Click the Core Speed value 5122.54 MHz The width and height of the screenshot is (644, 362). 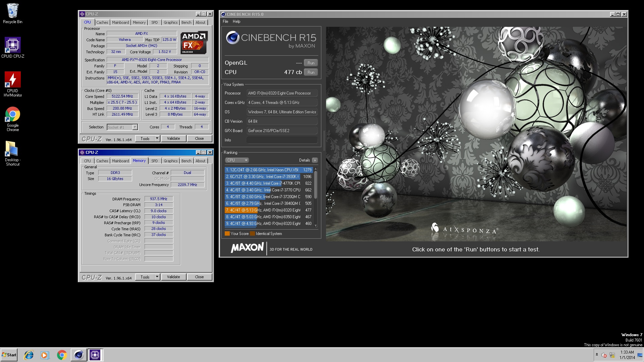coord(122,96)
